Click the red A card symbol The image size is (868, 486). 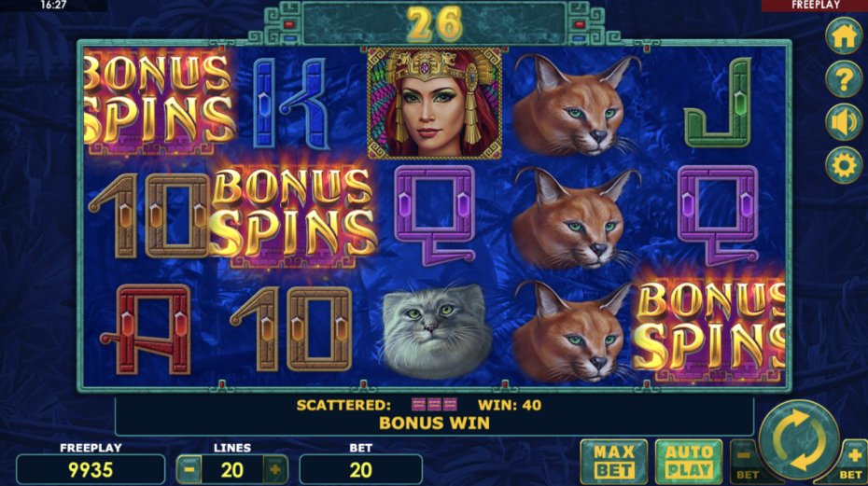(147, 329)
